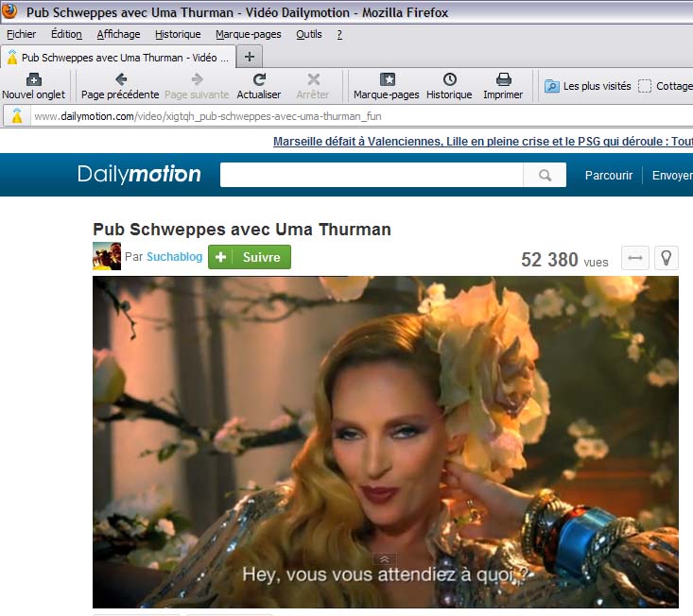Viewport: 693px width, 616px height.
Task: Click the video title Pub Schweppes avec Uma Thurman
Action: 242,230
